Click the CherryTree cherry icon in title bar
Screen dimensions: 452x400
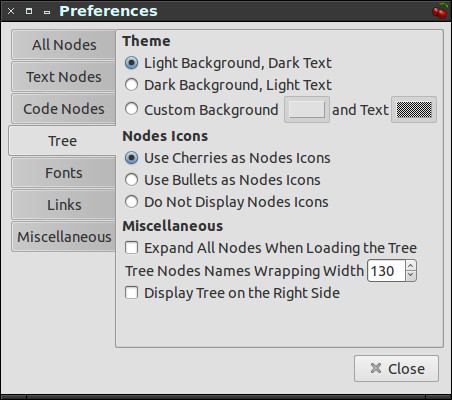[440, 10]
